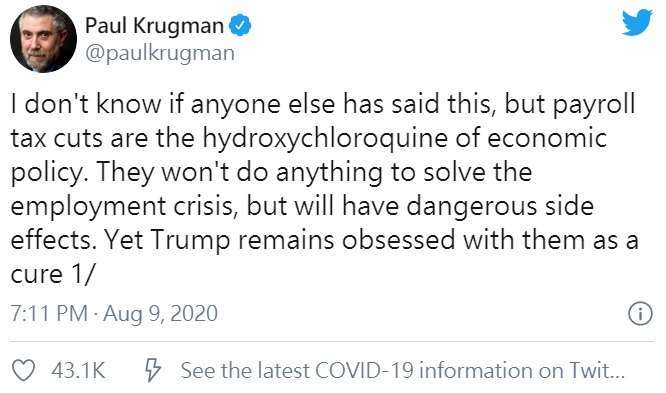This screenshot has width=666, height=393.
Task: Click the phrase employment crisis in the tweet
Action: (x=122, y=207)
